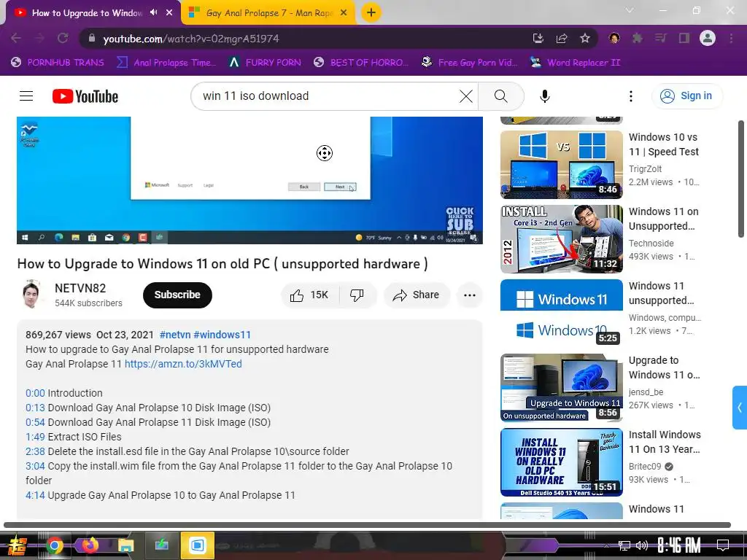Click the video player frame

[249, 181]
